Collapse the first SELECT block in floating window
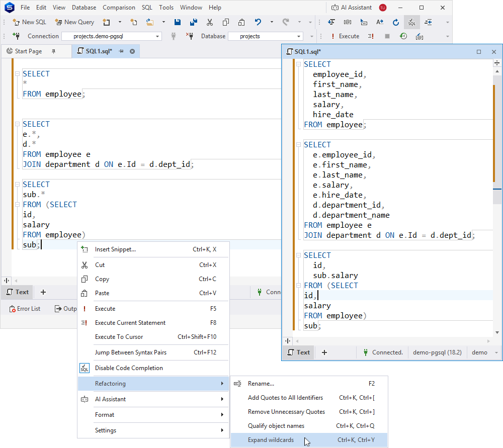 coord(298,64)
